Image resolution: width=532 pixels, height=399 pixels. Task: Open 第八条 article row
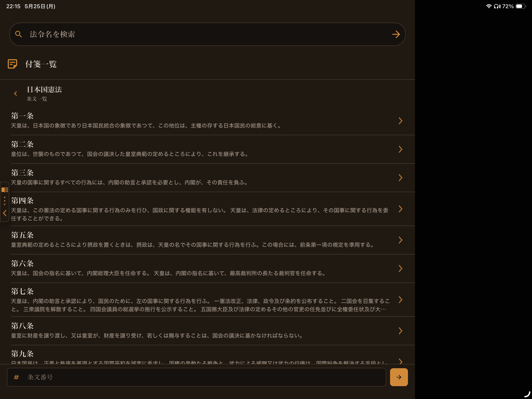(x=207, y=331)
